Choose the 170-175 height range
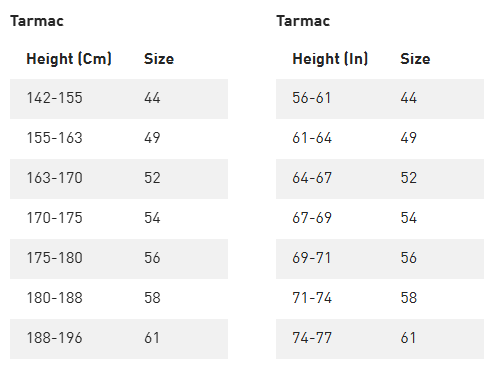 coord(54,218)
